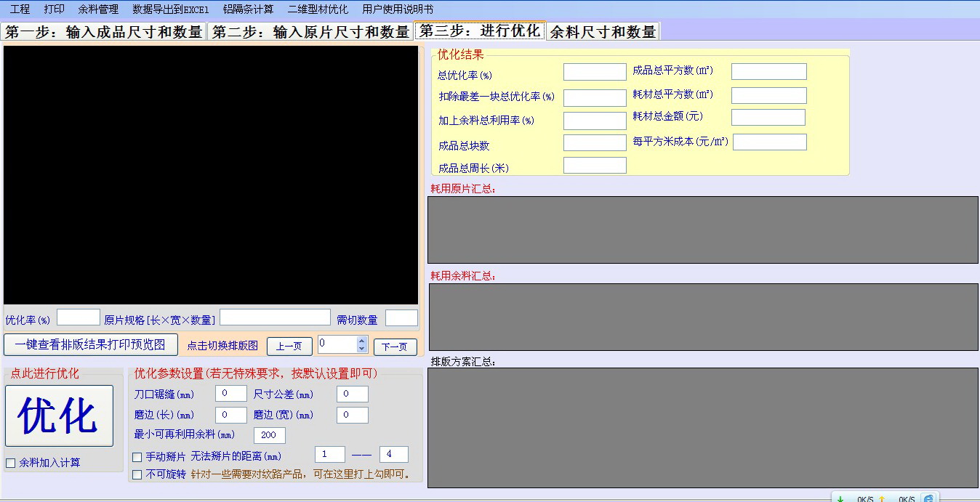Click the layout page number field
This screenshot has height=502, width=980.
[337, 344]
